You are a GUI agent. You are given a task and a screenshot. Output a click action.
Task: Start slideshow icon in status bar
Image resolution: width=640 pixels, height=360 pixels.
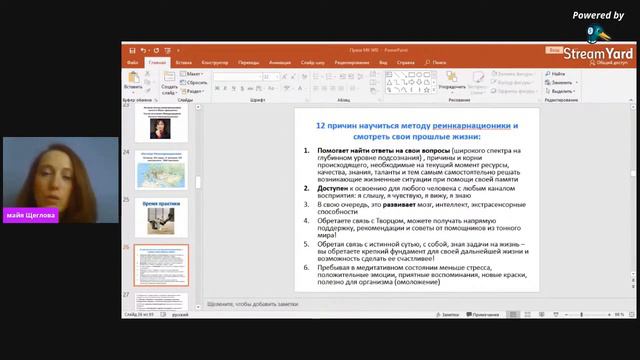[x=556, y=314]
